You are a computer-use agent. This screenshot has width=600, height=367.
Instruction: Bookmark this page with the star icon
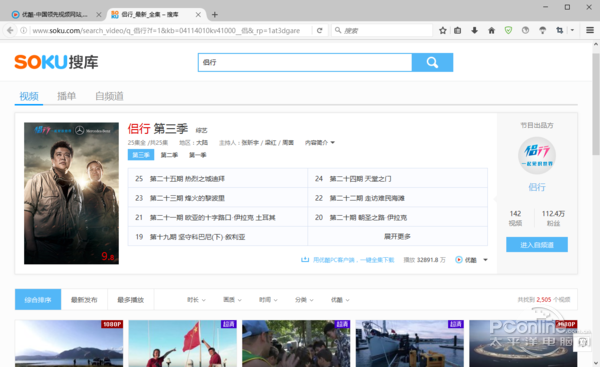[443, 30]
